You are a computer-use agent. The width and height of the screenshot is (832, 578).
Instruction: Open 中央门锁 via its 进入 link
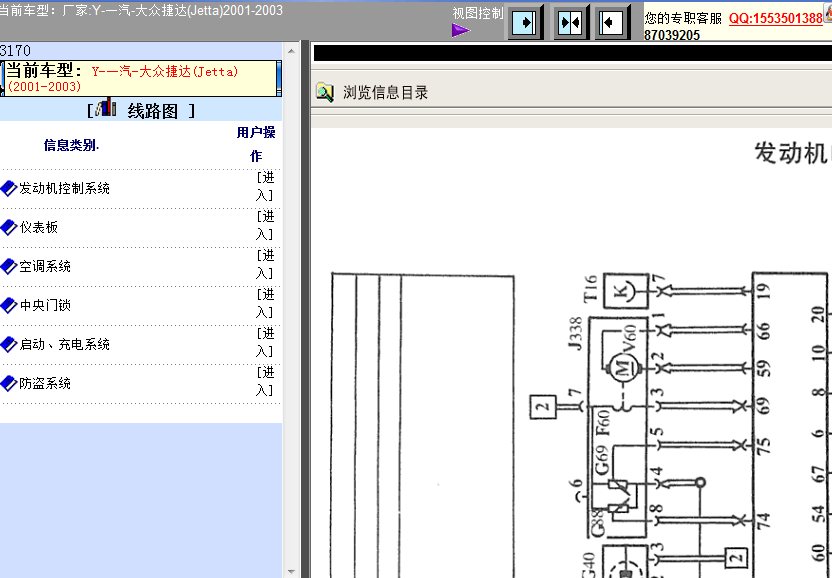(265, 304)
